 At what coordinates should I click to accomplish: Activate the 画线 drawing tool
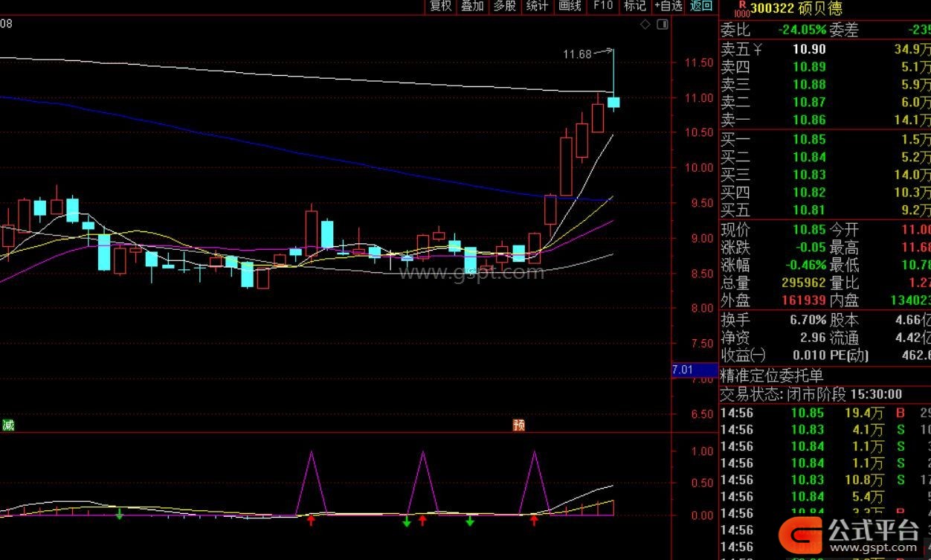pyautogui.click(x=570, y=6)
